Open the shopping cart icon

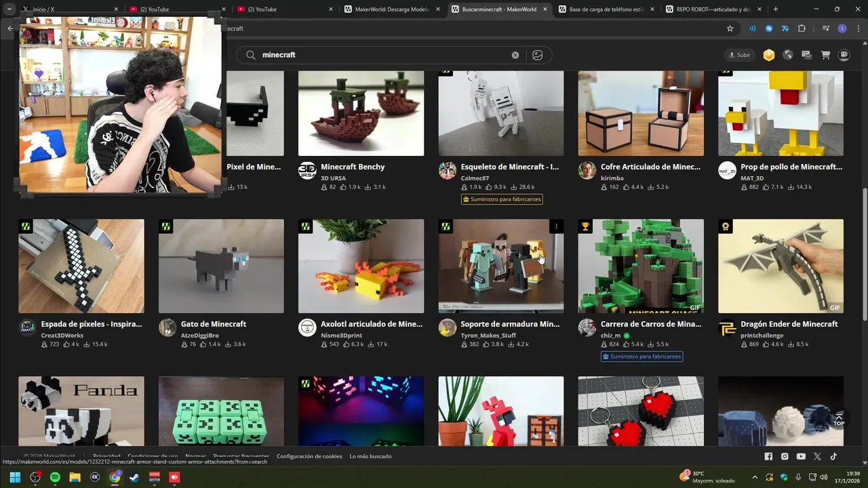point(825,55)
